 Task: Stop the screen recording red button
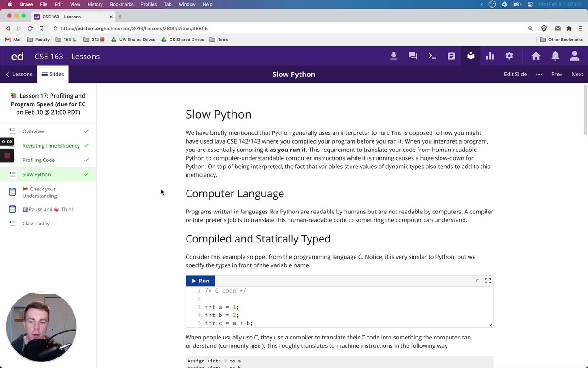[7, 156]
